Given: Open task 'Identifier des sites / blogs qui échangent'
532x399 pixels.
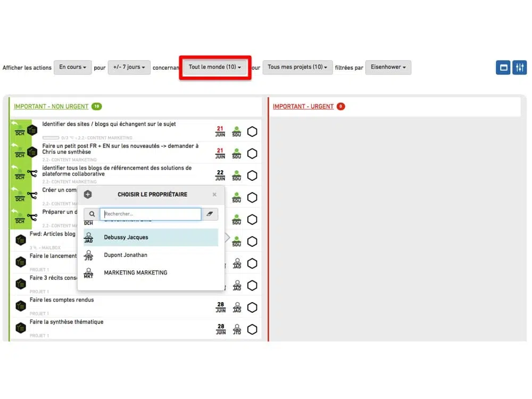Looking at the screenshot, I should pos(109,124).
